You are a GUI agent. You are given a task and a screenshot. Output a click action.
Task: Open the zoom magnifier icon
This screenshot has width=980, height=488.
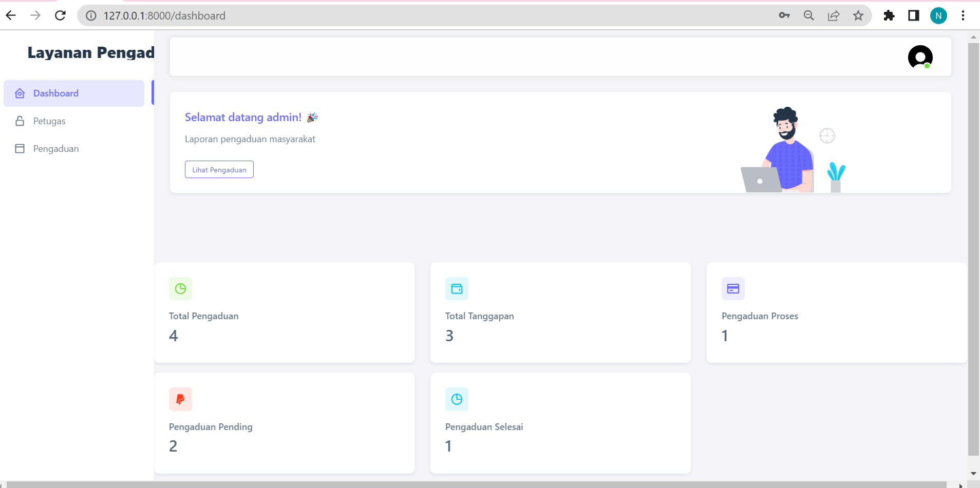click(x=809, y=15)
